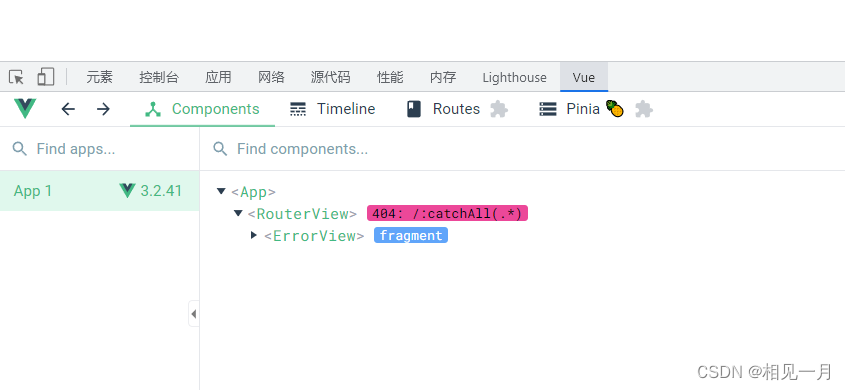Click the inspect element picker icon
The image size is (845, 390).
(x=16, y=77)
